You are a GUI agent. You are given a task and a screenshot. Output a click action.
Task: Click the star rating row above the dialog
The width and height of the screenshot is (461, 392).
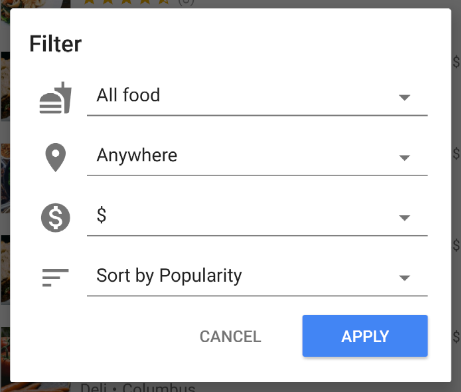click(138, 2)
